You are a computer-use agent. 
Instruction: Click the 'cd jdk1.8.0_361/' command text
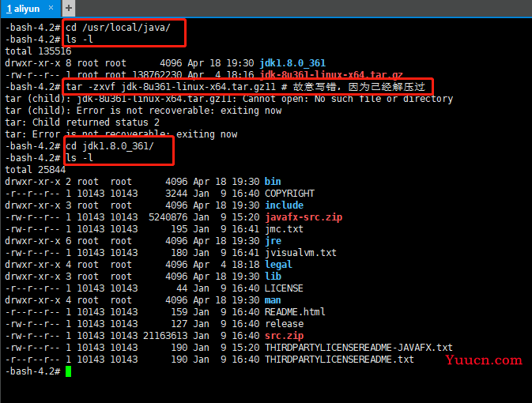tap(110, 146)
